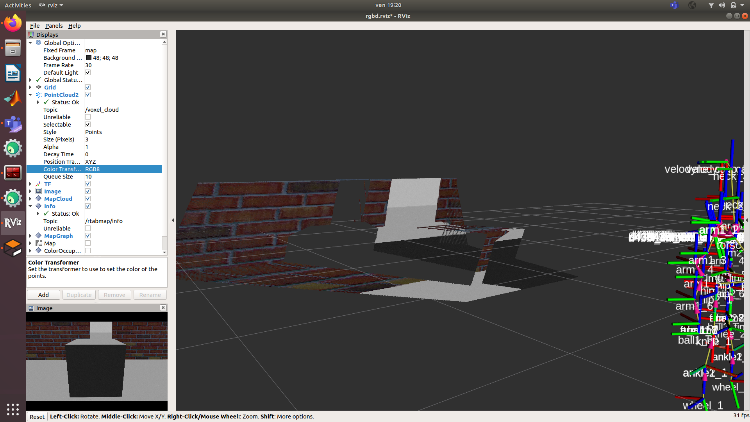This screenshot has width=750, height=422.
Task: Collapse the PointCloud2 tree item
Action: point(31,94)
